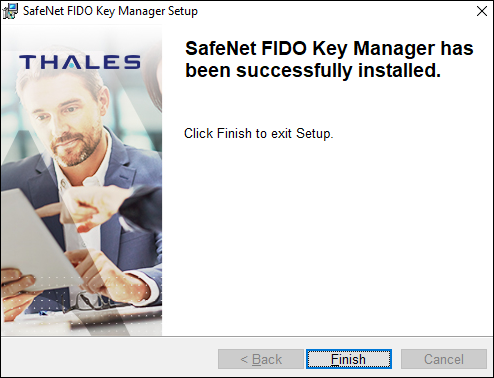Click Finish to exit Setup
The height and width of the screenshot is (378, 494).
click(349, 359)
